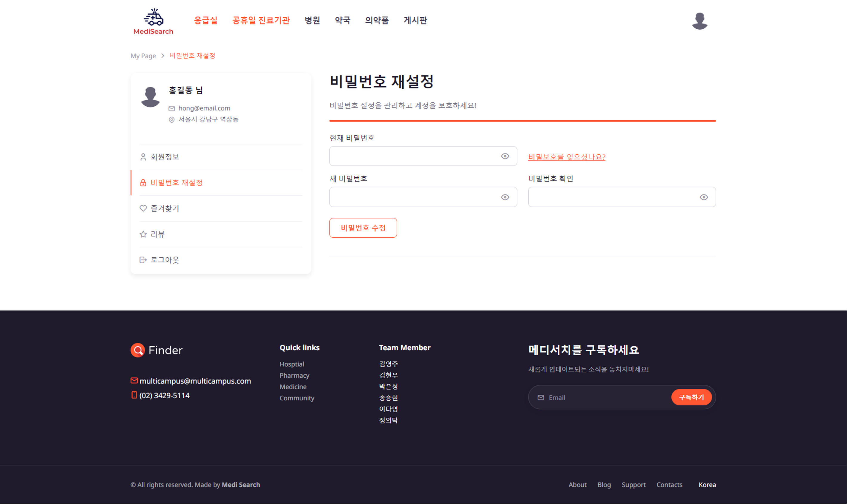Open 리뷰 in the sidebar
Screen dimensions: 847x504
(221, 234)
